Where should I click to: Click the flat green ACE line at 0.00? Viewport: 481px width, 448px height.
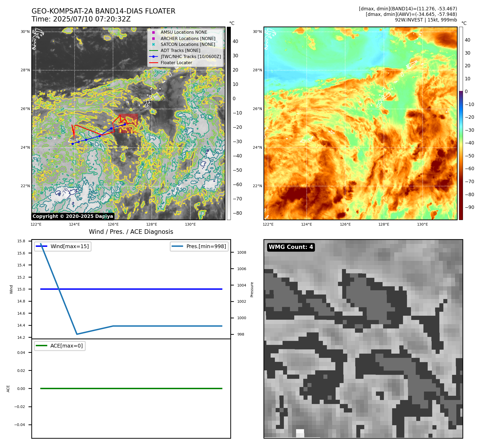[x=131, y=389]
